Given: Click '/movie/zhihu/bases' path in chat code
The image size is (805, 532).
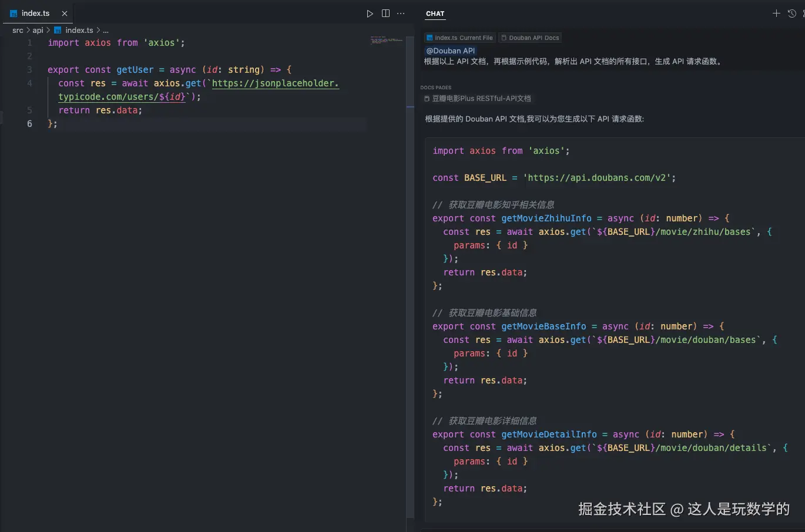Looking at the screenshot, I should [703, 231].
